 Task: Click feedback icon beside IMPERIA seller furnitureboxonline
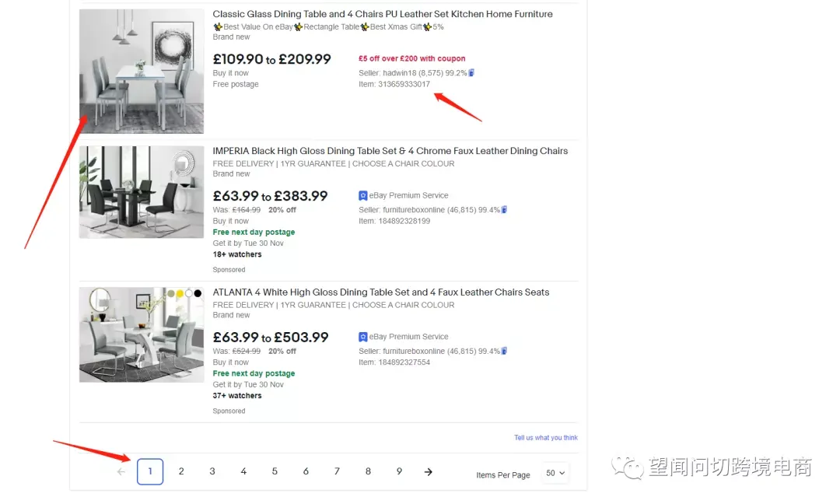tap(504, 209)
